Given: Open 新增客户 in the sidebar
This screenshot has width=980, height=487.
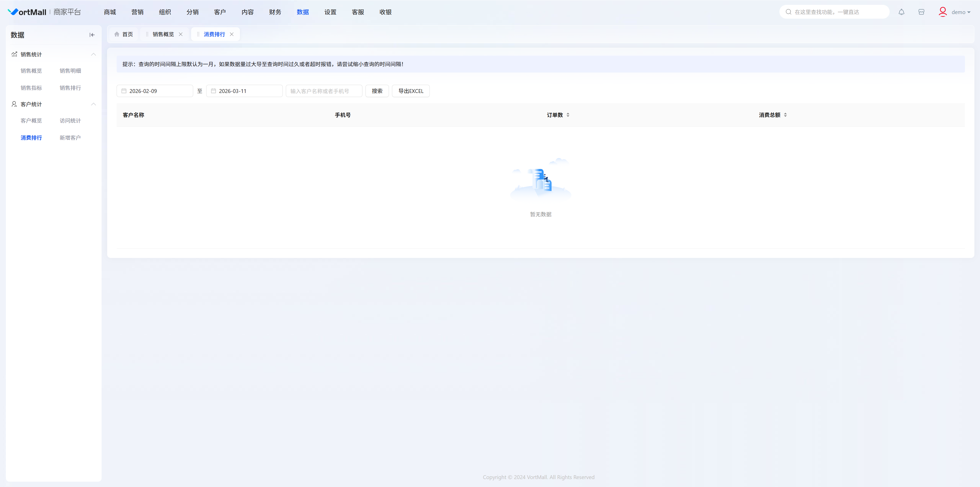Looking at the screenshot, I should (x=70, y=138).
